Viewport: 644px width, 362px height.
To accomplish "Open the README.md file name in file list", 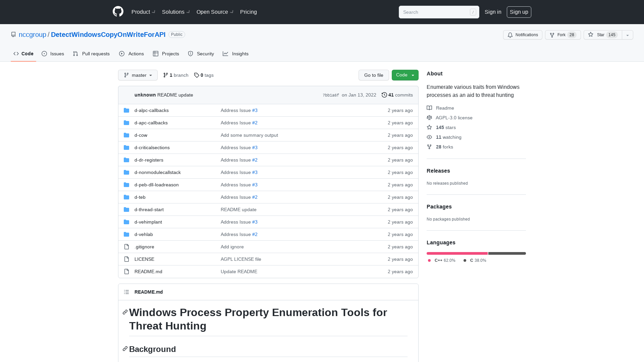I will [148, 271].
